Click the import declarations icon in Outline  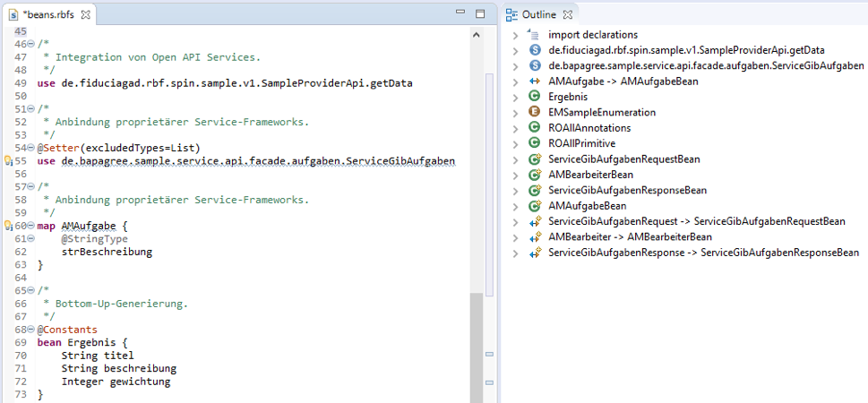tap(535, 35)
